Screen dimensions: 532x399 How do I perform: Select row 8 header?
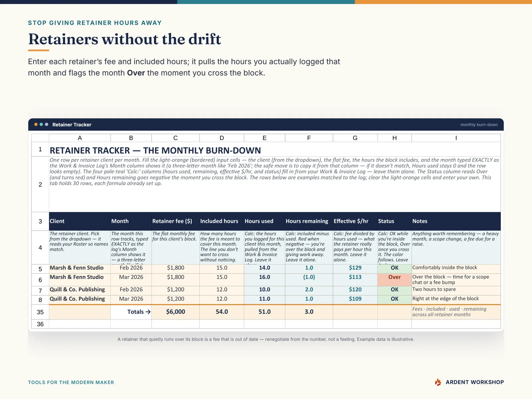[40, 300]
